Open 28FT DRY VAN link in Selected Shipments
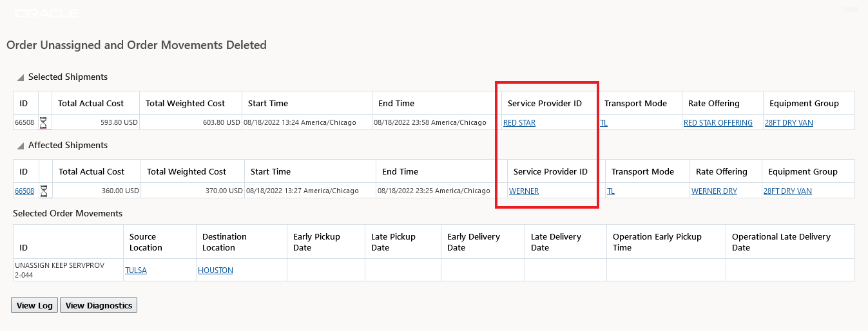868x331 pixels. [x=789, y=122]
